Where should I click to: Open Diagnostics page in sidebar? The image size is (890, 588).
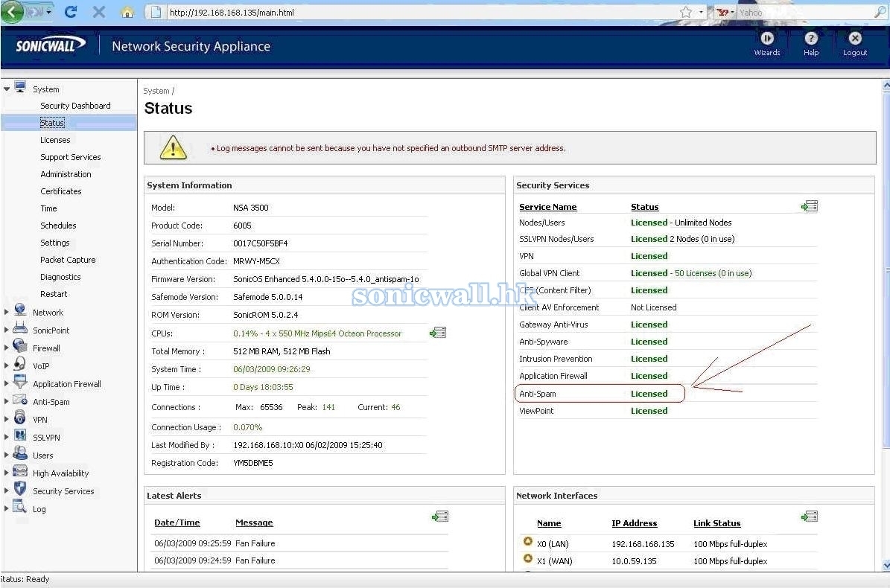pos(61,277)
